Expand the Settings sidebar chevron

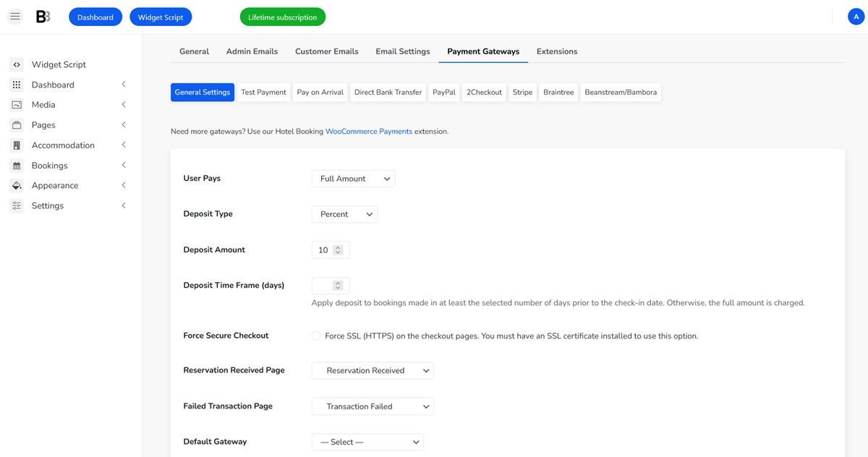124,206
